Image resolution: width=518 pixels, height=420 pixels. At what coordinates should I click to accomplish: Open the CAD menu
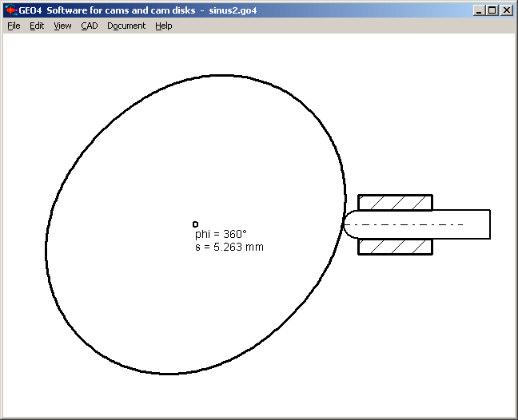89,26
